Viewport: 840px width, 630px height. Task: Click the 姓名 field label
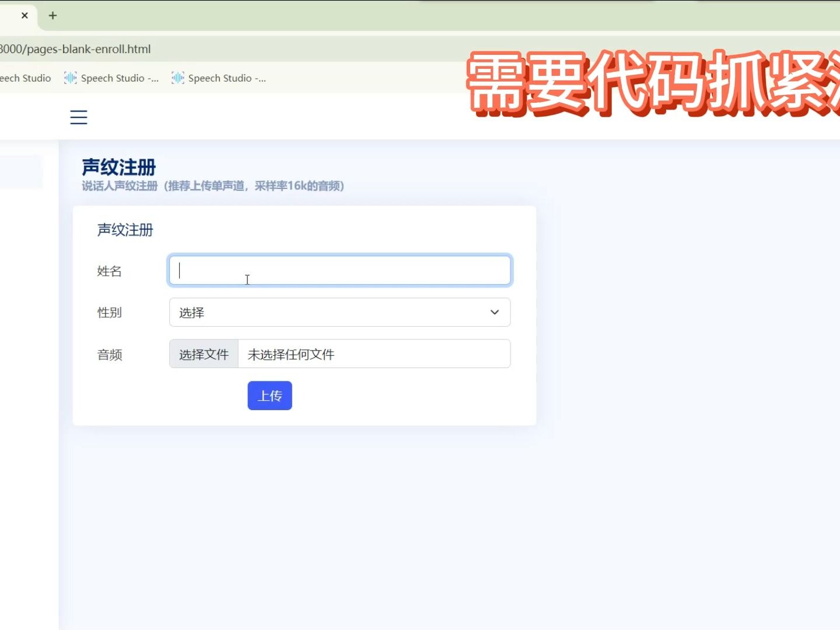point(110,271)
